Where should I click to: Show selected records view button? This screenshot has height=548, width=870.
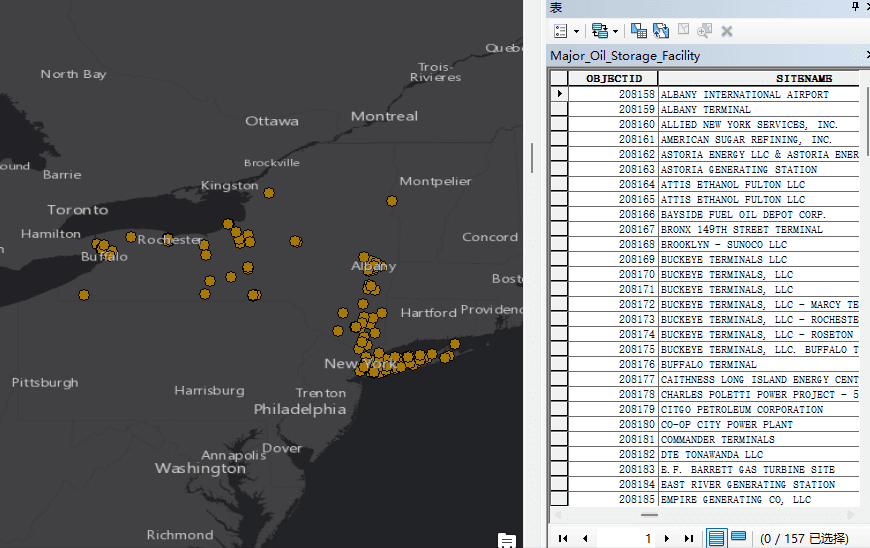click(x=739, y=537)
